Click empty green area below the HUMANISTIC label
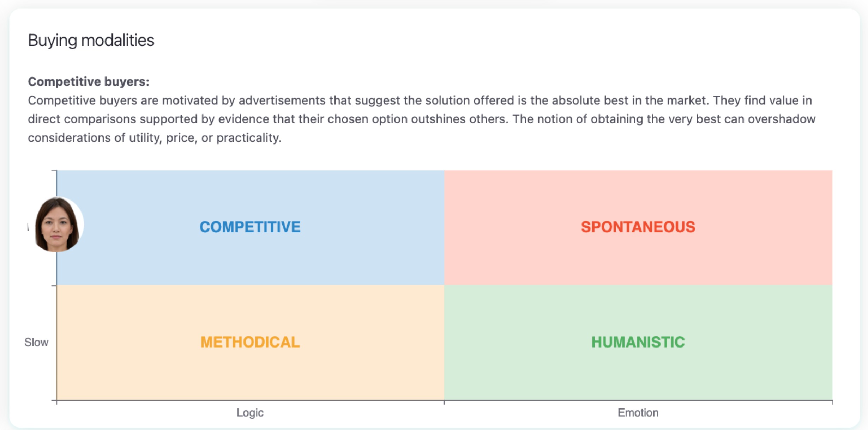This screenshot has height=430, width=868. click(x=638, y=377)
